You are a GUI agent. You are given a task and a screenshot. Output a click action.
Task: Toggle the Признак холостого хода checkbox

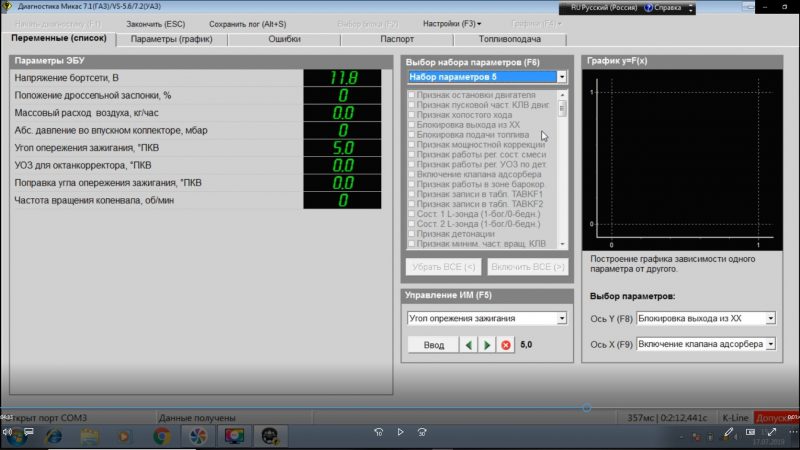(411, 115)
